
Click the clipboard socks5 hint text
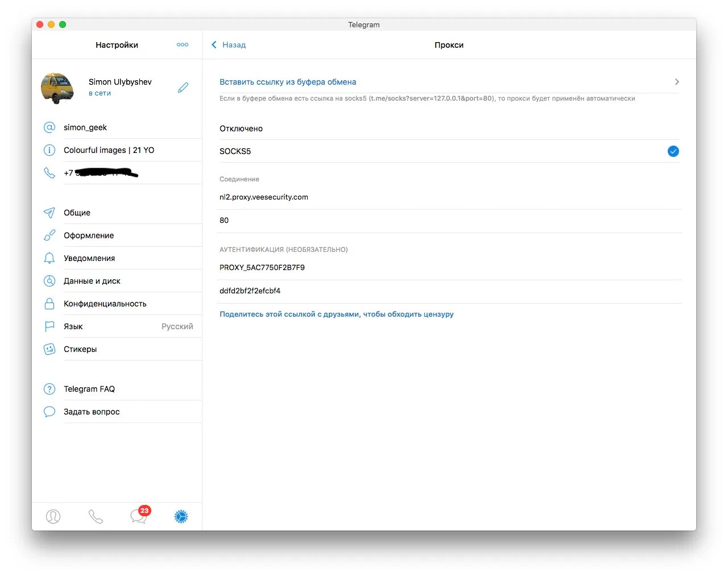(x=427, y=98)
